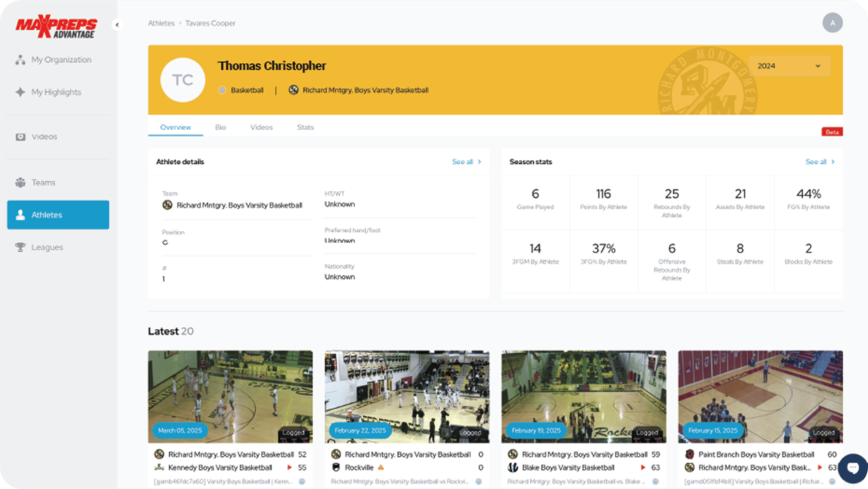Click the Beta badge

pyautogui.click(x=832, y=132)
